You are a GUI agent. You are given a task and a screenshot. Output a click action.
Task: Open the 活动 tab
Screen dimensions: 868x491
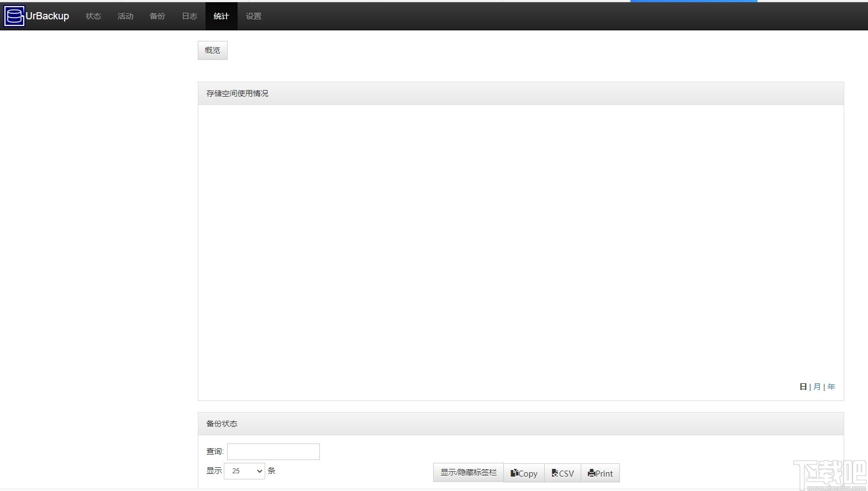tap(125, 16)
